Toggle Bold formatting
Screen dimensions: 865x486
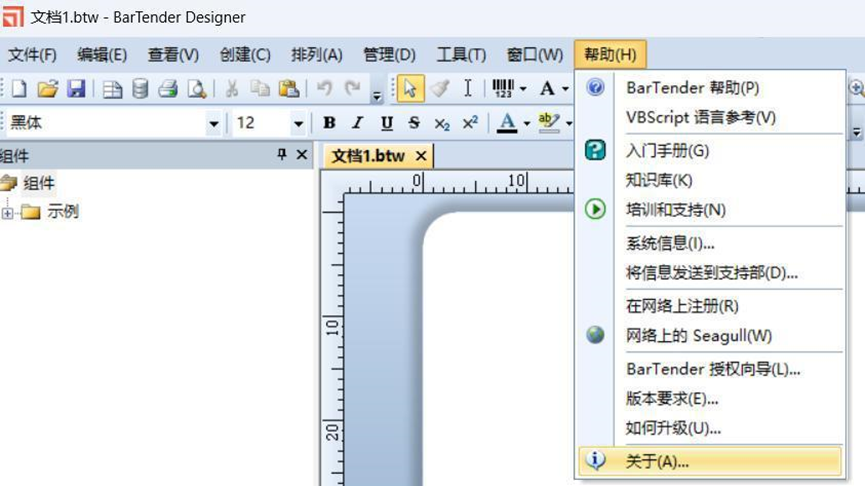pyautogui.click(x=329, y=123)
